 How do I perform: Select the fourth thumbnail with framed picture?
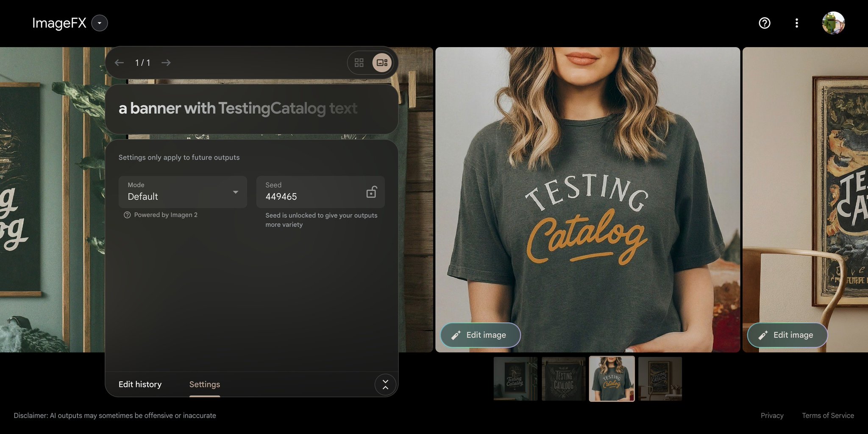pyautogui.click(x=660, y=379)
